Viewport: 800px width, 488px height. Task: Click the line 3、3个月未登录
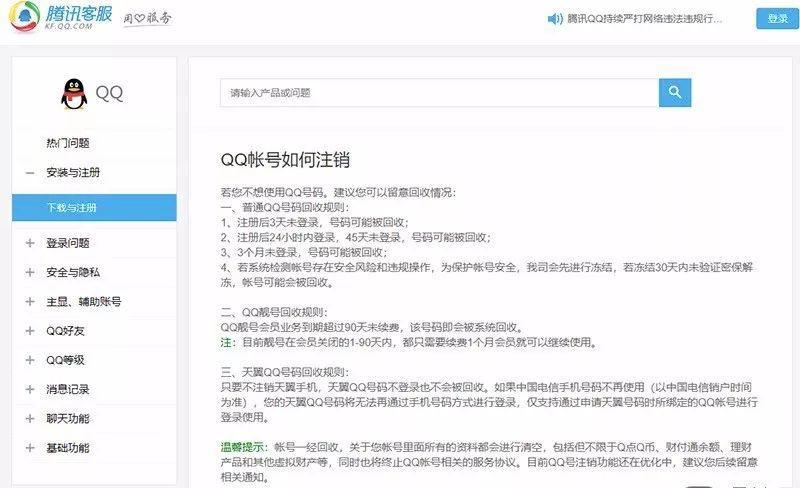click(304, 252)
